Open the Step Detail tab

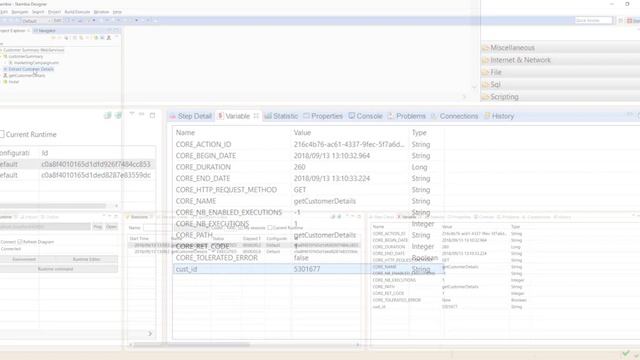[191, 116]
